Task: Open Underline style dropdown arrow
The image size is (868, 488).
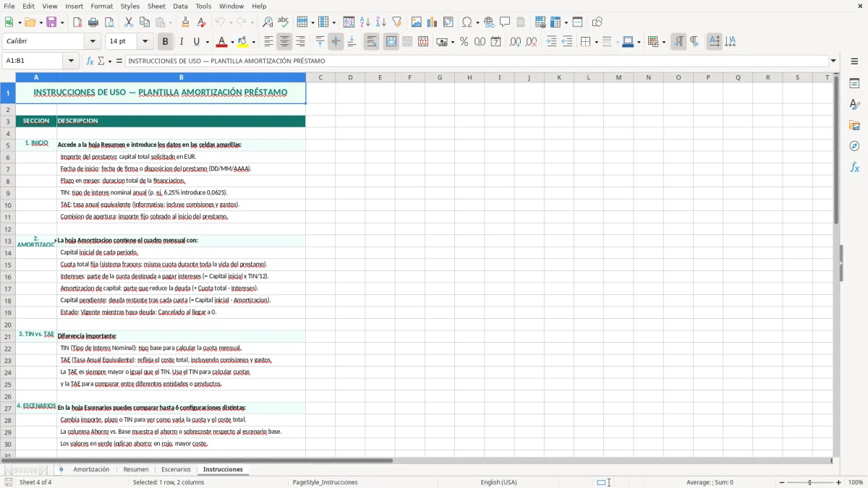Action: coord(207,42)
